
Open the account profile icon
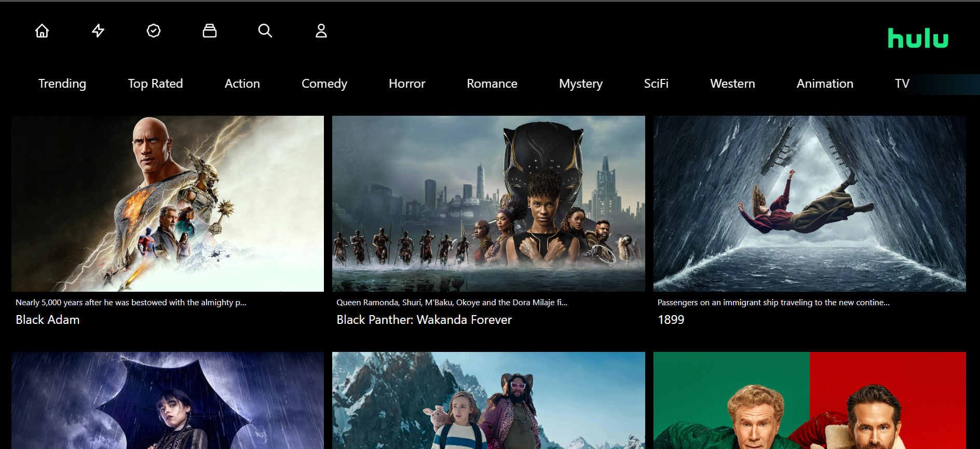[321, 31]
